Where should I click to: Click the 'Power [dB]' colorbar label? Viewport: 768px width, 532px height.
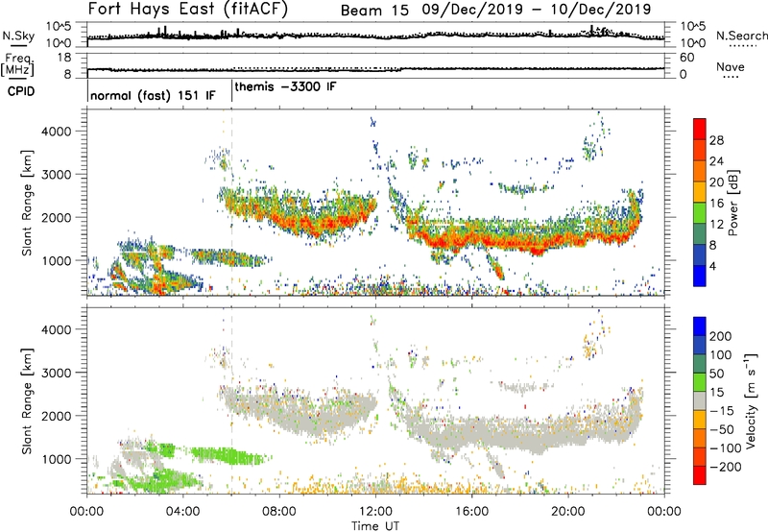tap(732, 203)
